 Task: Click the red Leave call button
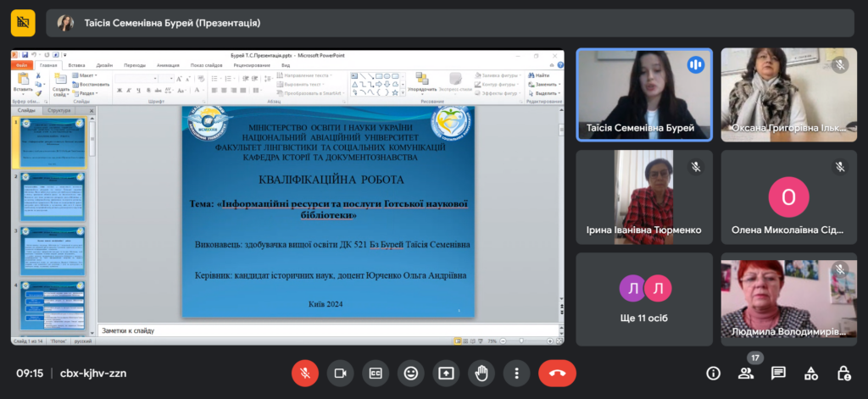[x=557, y=373]
